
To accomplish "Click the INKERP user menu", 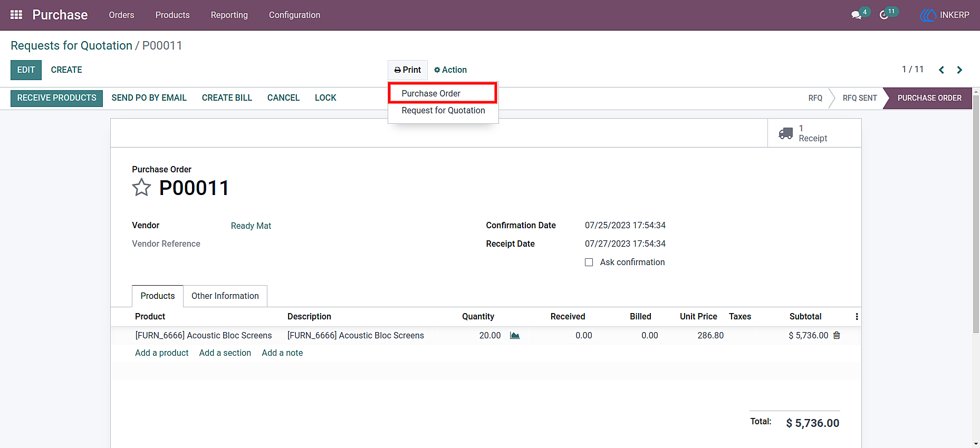I will [945, 15].
